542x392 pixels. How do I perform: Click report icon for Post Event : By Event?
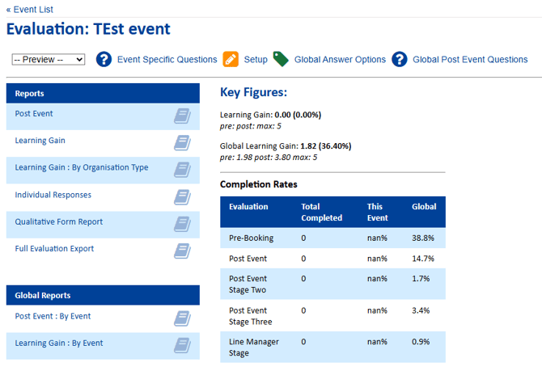click(182, 318)
